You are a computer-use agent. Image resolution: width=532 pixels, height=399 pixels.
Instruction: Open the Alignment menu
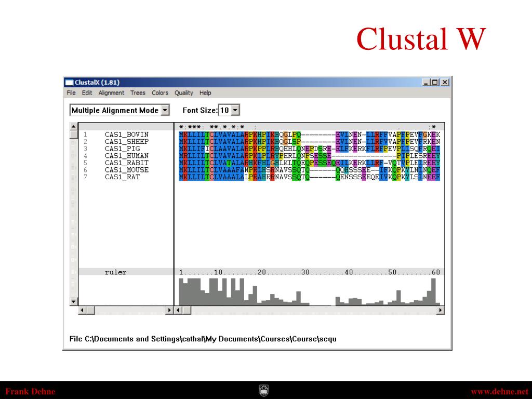tap(111, 92)
